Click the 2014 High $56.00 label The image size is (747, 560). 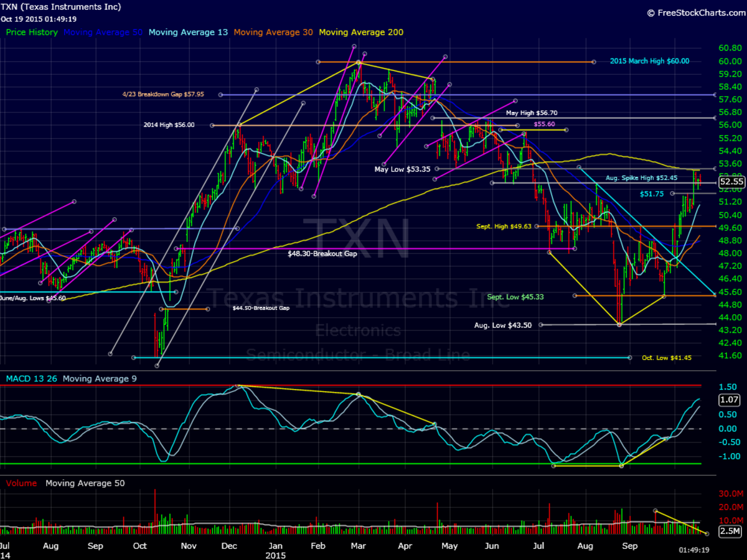[169, 124]
